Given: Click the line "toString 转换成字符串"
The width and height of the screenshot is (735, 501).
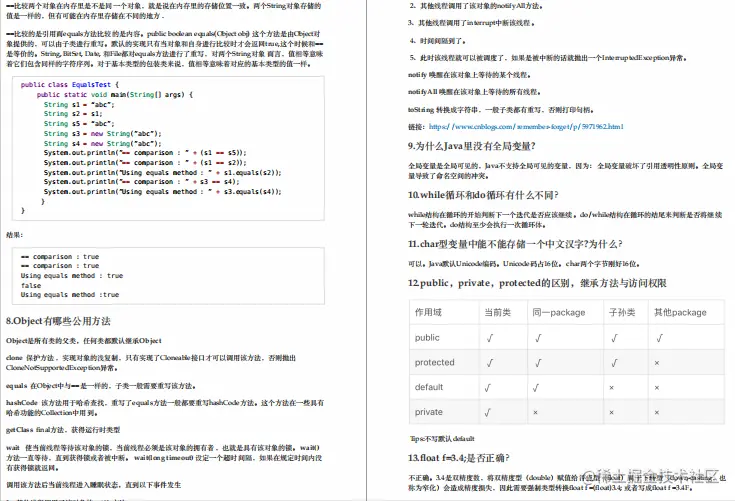Looking at the screenshot, I should pyautogui.click(x=501, y=110).
